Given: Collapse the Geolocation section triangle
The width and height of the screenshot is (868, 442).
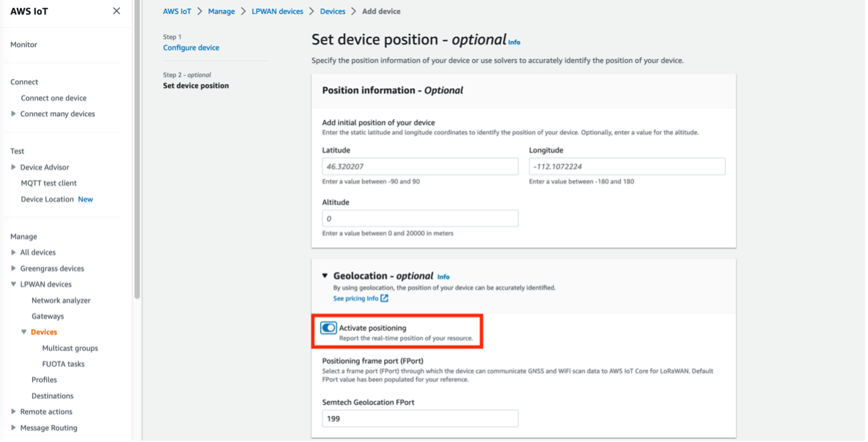Looking at the screenshot, I should pos(325,276).
